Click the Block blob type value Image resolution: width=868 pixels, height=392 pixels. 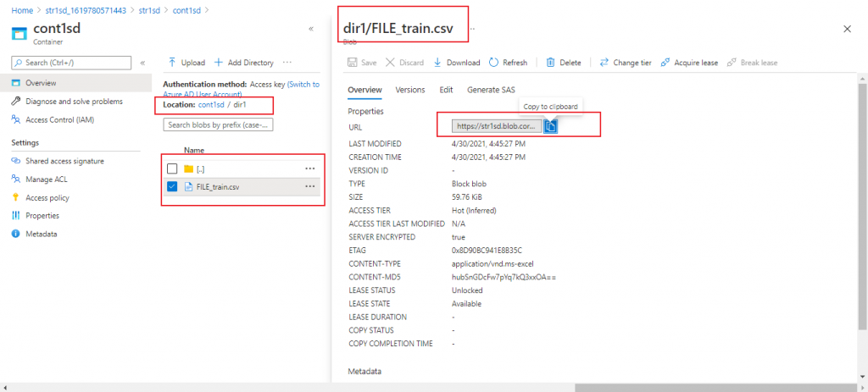pos(470,184)
